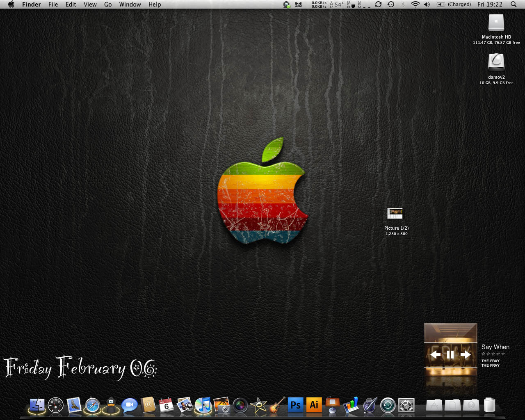Launch Safari from the Dock

tap(92, 405)
